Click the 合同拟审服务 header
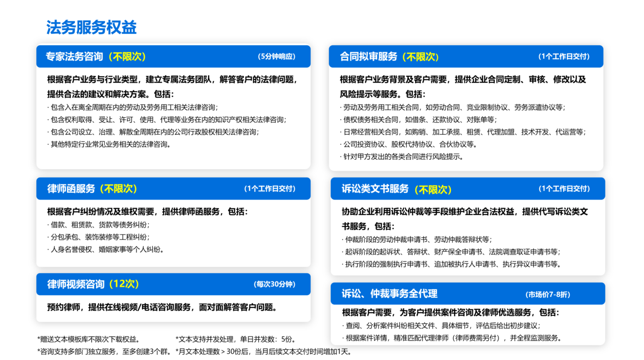Image resolution: width=644 pixels, height=360 pixels. click(466, 56)
